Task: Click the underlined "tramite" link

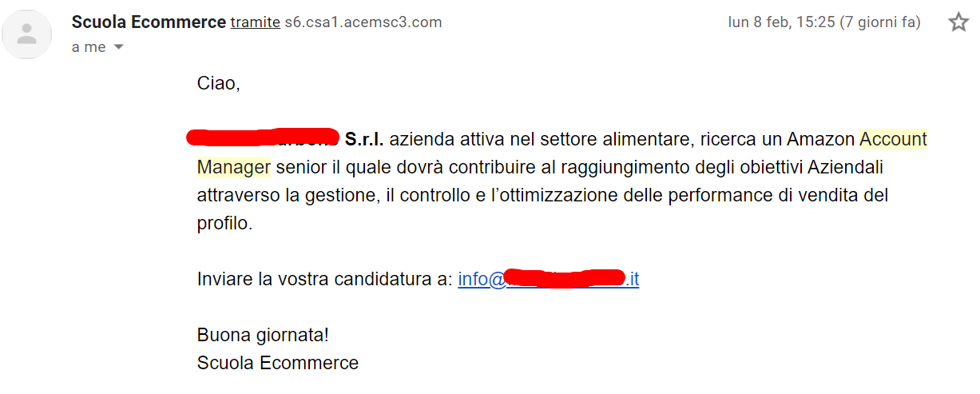Action: point(256,22)
